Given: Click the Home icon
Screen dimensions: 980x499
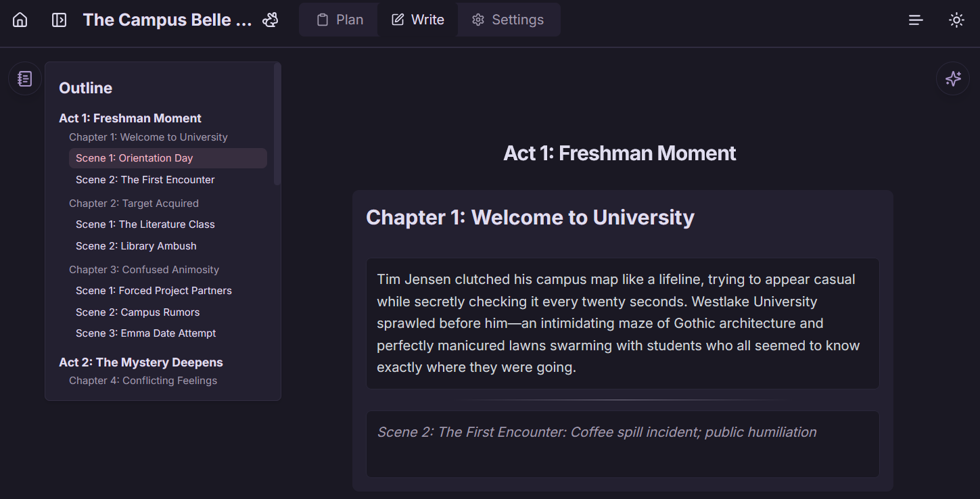Looking at the screenshot, I should point(20,20).
